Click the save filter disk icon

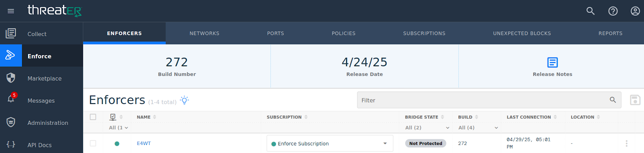635,100
